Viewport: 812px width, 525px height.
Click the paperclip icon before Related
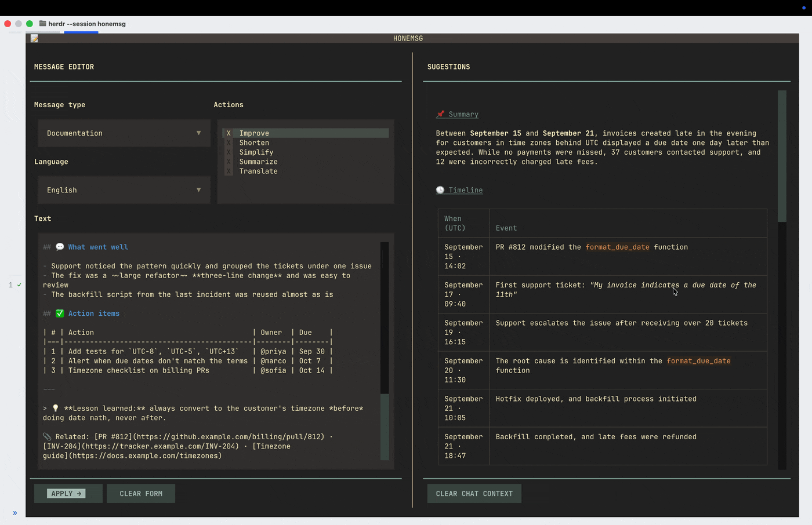(47, 437)
